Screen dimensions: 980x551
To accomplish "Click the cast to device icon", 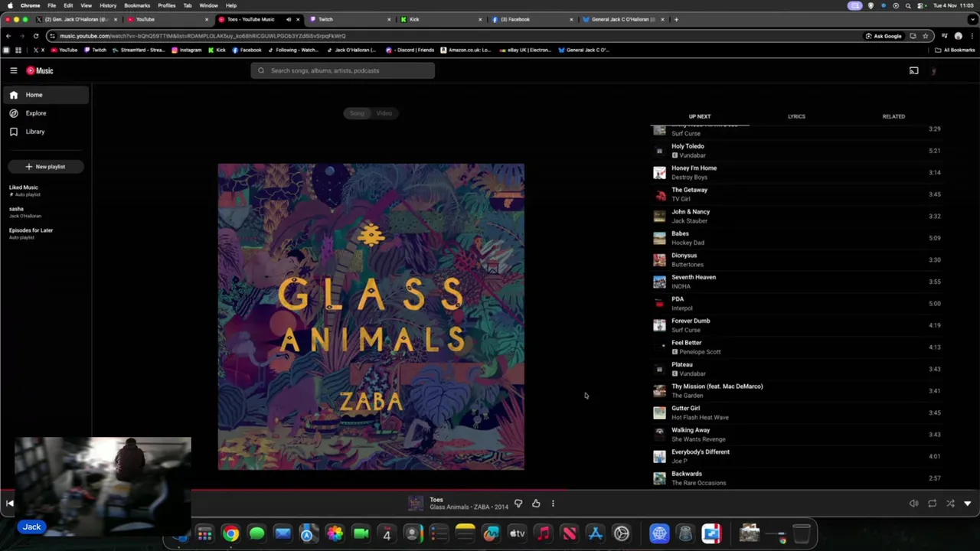I will point(913,70).
